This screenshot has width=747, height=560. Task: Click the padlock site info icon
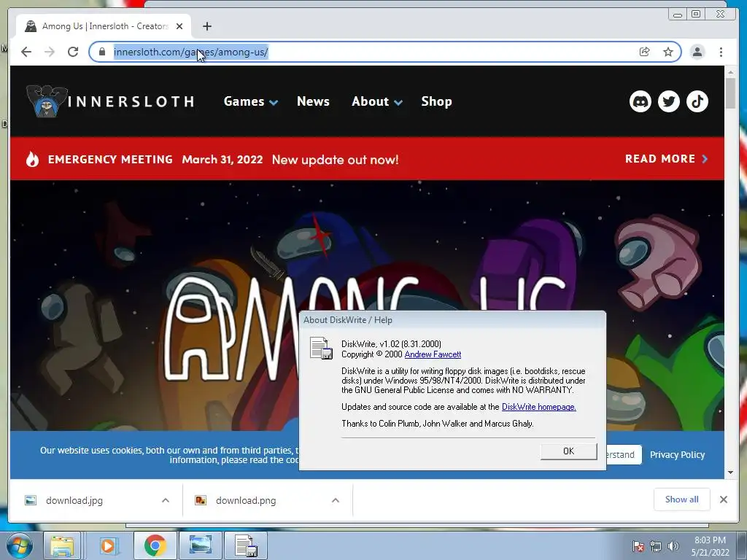101,52
